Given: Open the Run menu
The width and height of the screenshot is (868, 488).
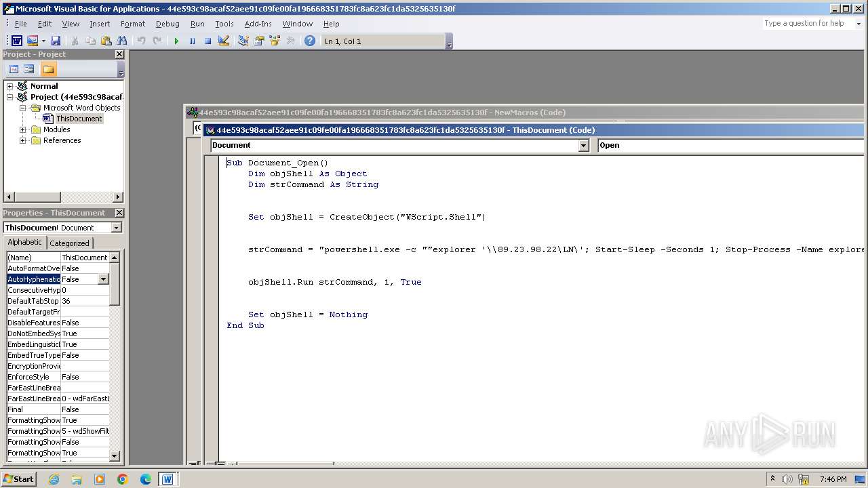Looking at the screenshot, I should pyautogui.click(x=197, y=24).
